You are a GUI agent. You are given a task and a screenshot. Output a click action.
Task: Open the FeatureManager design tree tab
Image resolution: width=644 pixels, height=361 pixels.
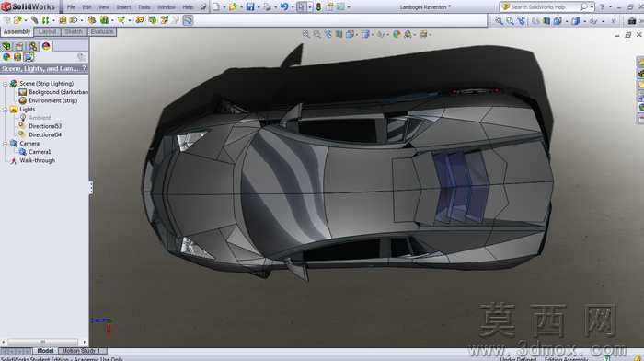pos(6,46)
